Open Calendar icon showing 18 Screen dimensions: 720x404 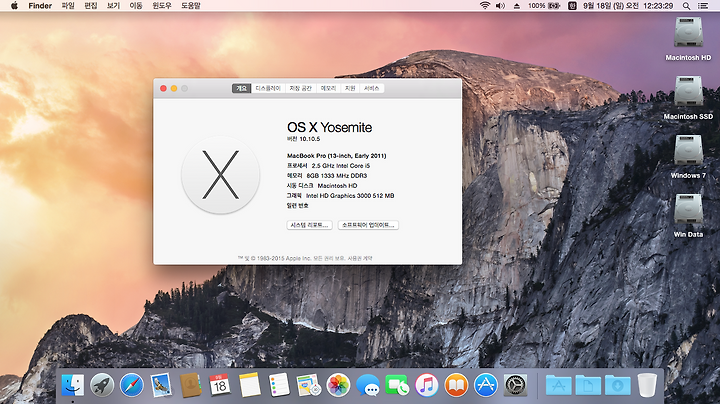point(220,385)
